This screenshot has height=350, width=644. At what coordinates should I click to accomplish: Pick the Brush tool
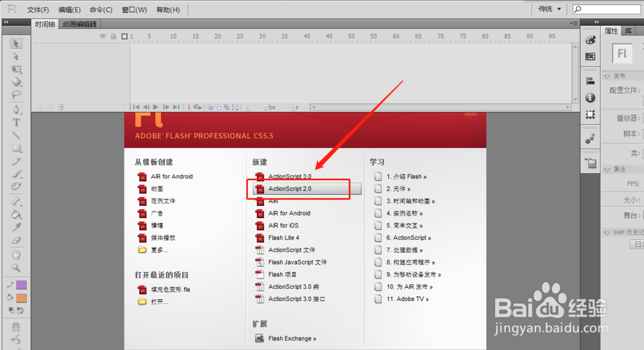tap(16, 174)
